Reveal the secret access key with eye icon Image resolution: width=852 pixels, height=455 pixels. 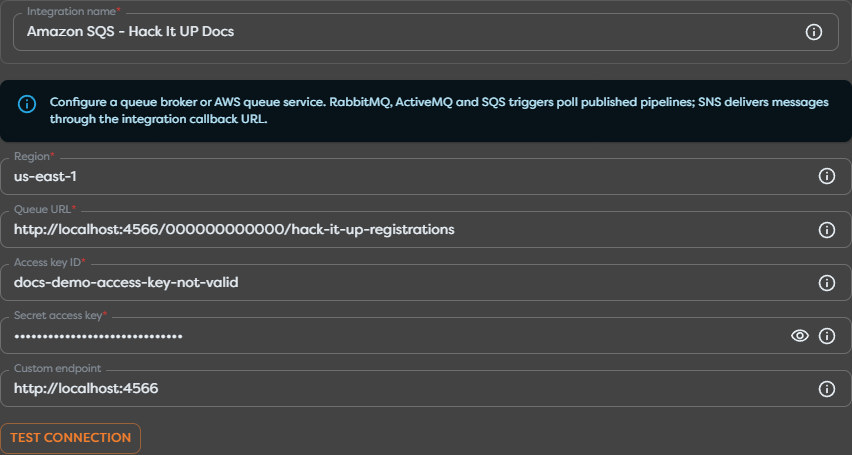pyautogui.click(x=799, y=336)
